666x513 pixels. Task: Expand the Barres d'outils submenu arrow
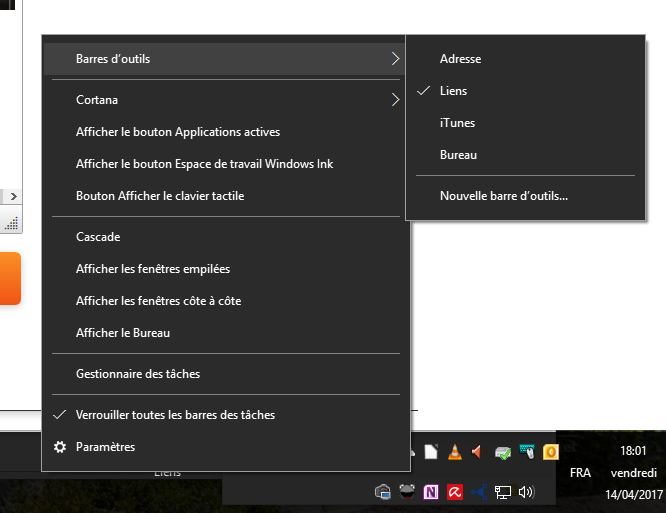(395, 59)
